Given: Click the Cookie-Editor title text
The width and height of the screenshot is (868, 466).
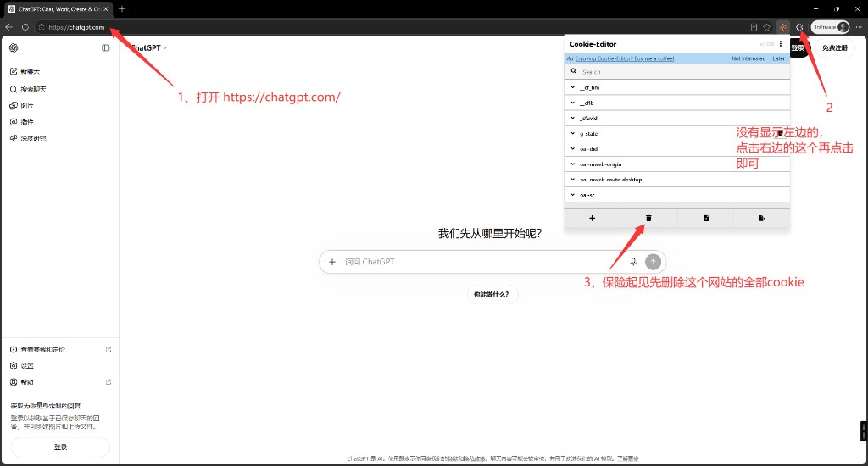Looking at the screenshot, I should click(593, 44).
